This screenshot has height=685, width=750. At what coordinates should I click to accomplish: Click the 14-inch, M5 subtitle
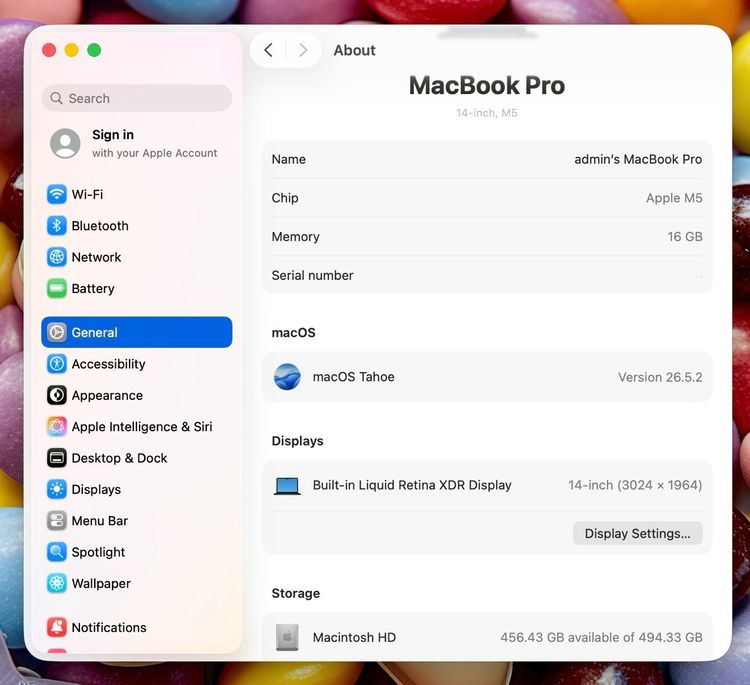coord(487,113)
